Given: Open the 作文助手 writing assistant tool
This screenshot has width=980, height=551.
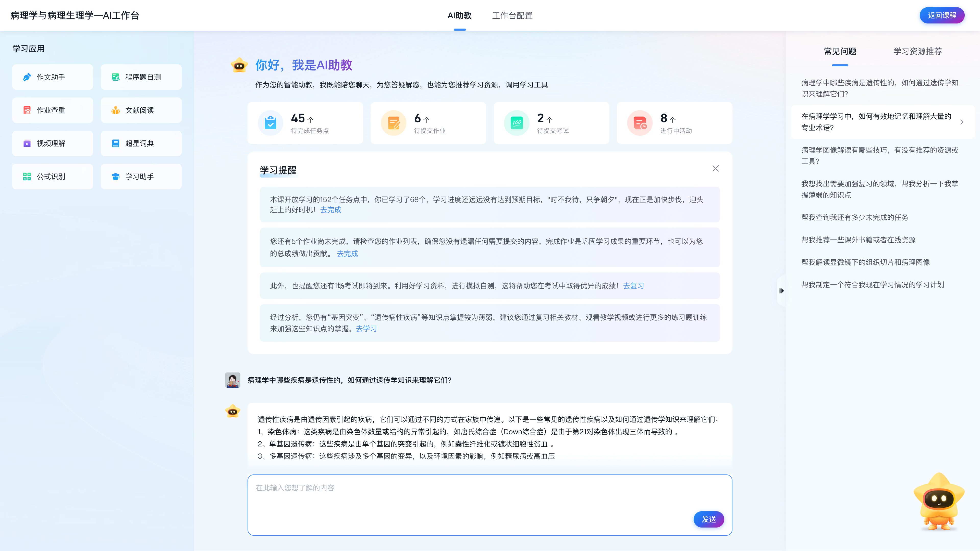Looking at the screenshot, I should [53, 77].
